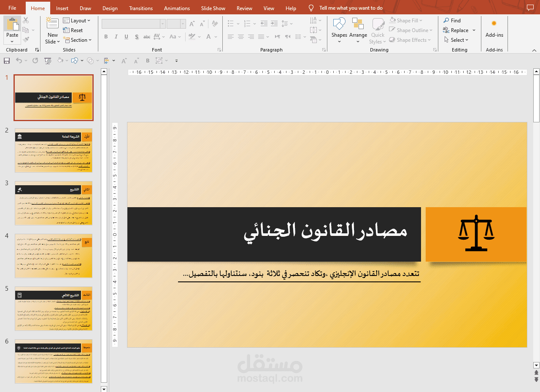Open the File tab
The width and height of the screenshot is (540, 392).
pos(12,8)
